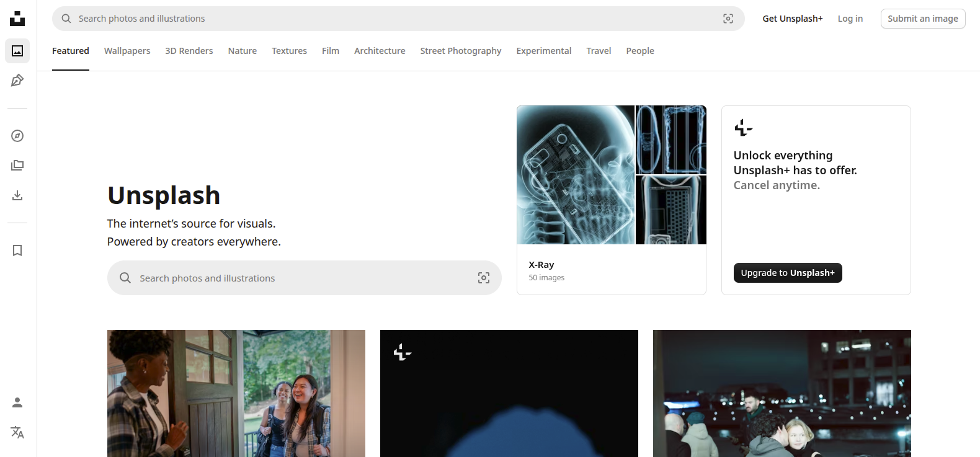Switch to the People tab

[640, 51]
